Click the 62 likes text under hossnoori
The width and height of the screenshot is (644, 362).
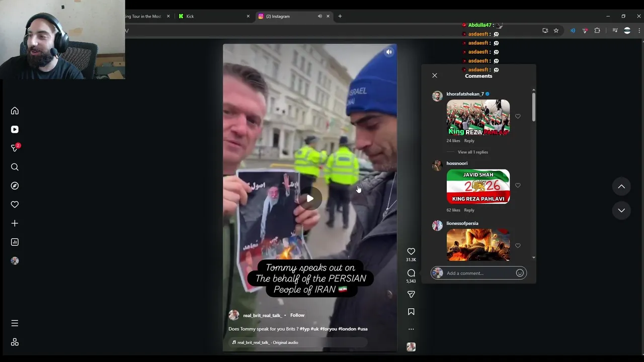pos(453,210)
